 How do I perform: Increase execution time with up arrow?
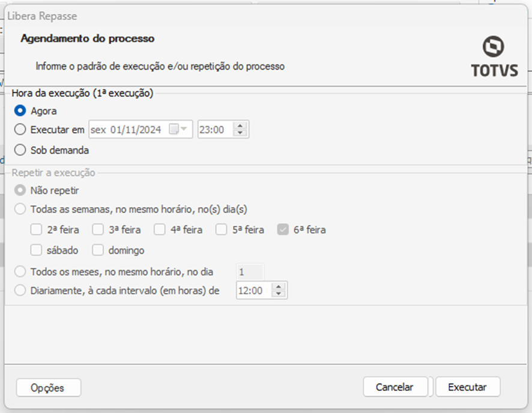(240, 126)
